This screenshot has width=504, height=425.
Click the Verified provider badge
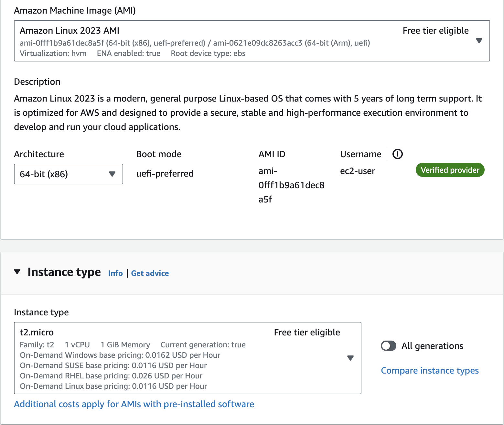(450, 170)
